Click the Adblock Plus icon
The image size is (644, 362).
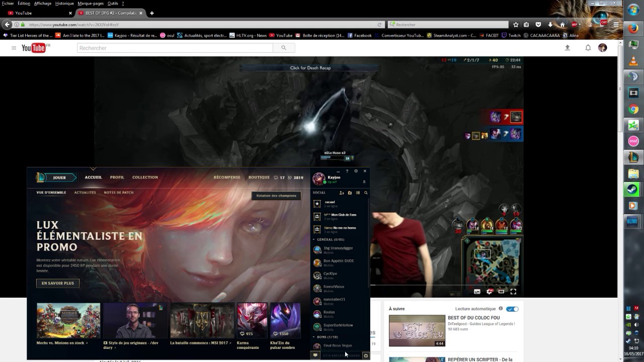click(574, 25)
